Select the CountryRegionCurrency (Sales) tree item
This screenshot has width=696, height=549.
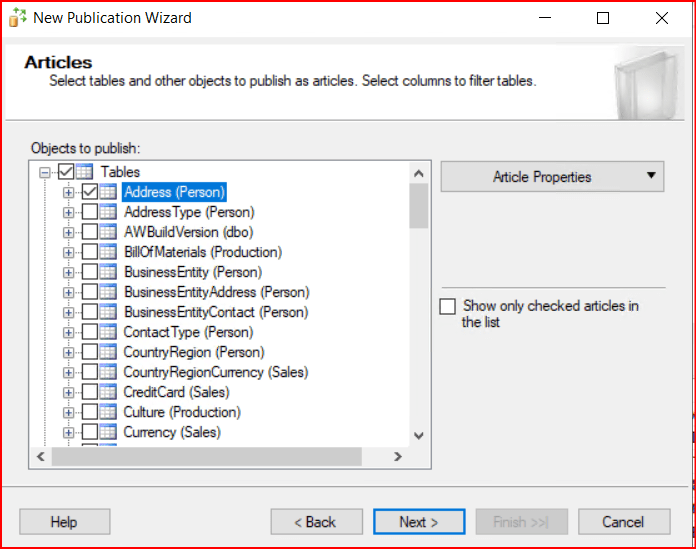pos(215,372)
